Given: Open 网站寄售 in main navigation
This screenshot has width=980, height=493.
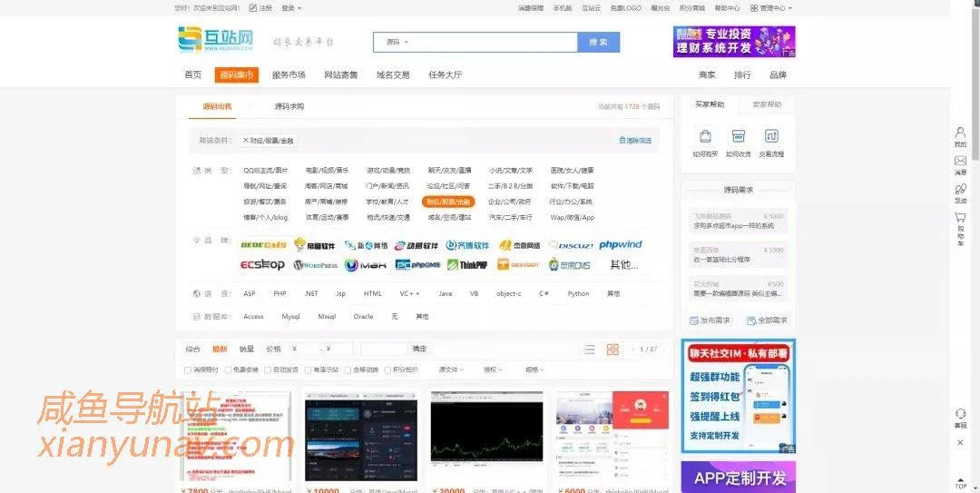Looking at the screenshot, I should pos(340,75).
